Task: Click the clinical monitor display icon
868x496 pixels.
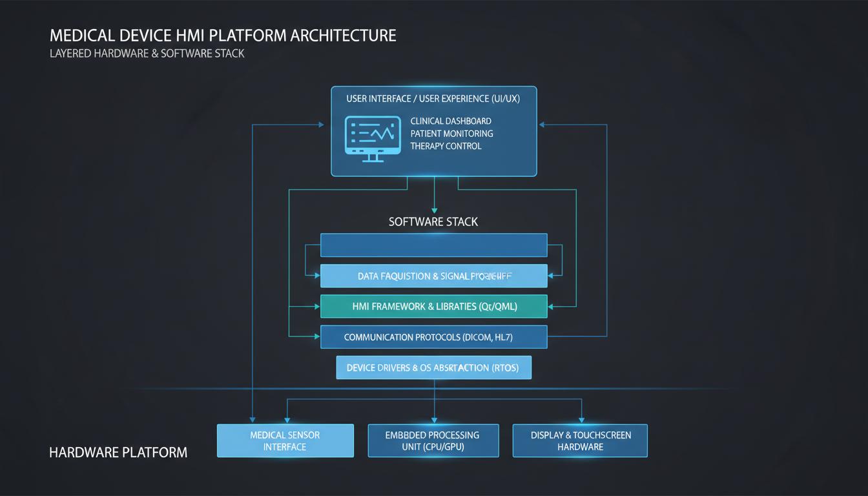Action: (373, 138)
